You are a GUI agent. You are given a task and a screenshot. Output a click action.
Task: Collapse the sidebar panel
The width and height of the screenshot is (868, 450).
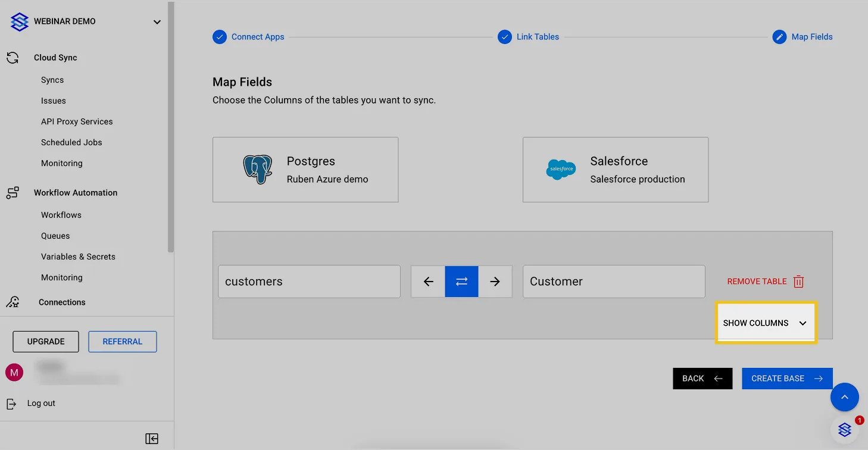pos(152,439)
